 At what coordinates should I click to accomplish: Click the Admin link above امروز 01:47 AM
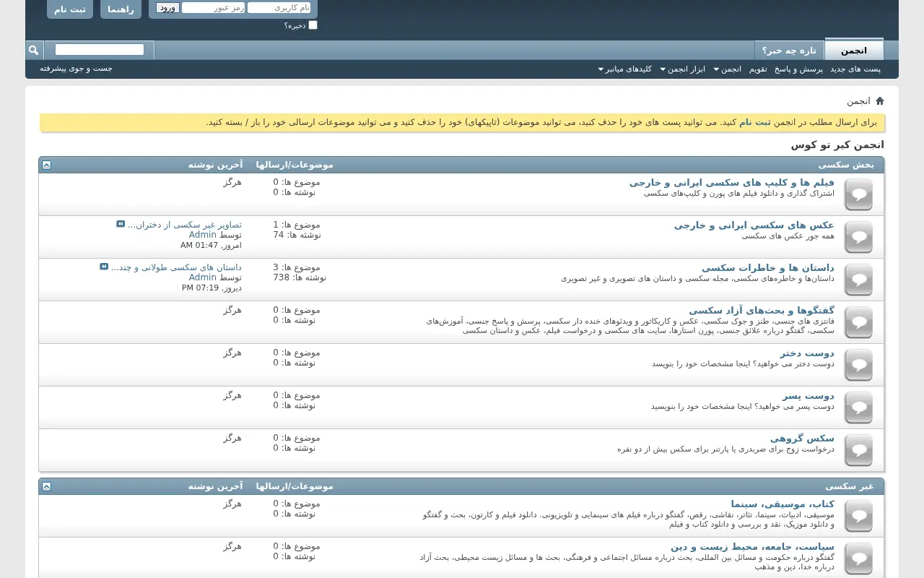[203, 235]
